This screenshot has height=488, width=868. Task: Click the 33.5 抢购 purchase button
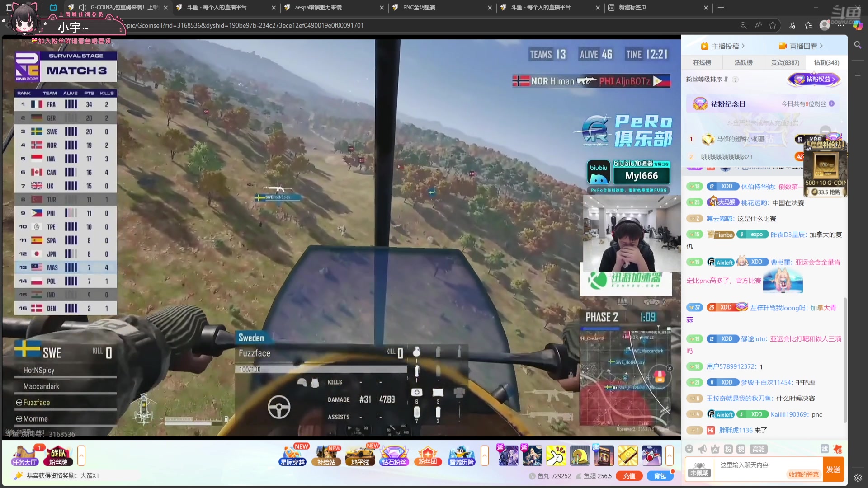pyautogui.click(x=826, y=192)
